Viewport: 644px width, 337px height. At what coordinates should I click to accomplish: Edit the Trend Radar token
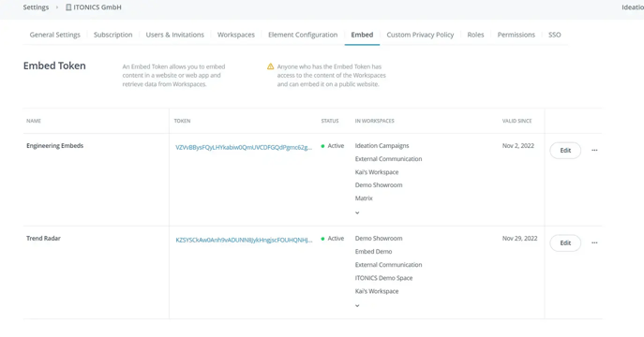coord(565,243)
